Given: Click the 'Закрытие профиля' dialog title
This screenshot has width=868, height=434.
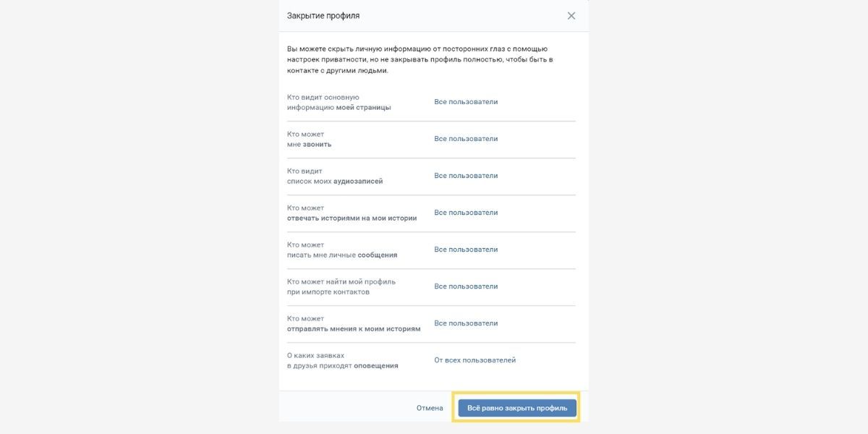Looking at the screenshot, I should (x=323, y=16).
